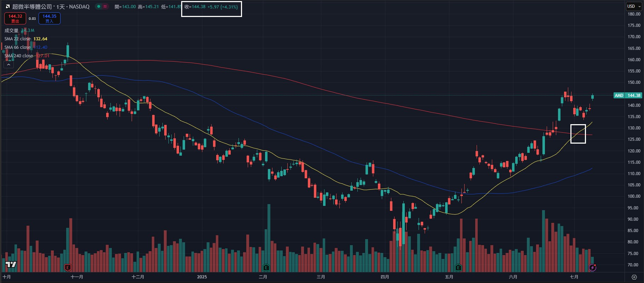This screenshot has height=283, width=644.
Task: Click the green earnings E marker in May
Action: (x=458, y=267)
